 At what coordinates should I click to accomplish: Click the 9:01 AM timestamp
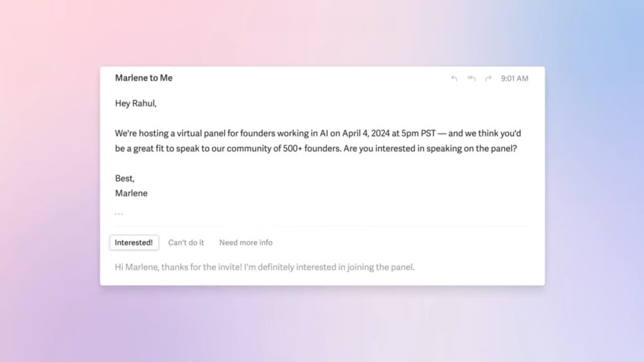click(514, 78)
